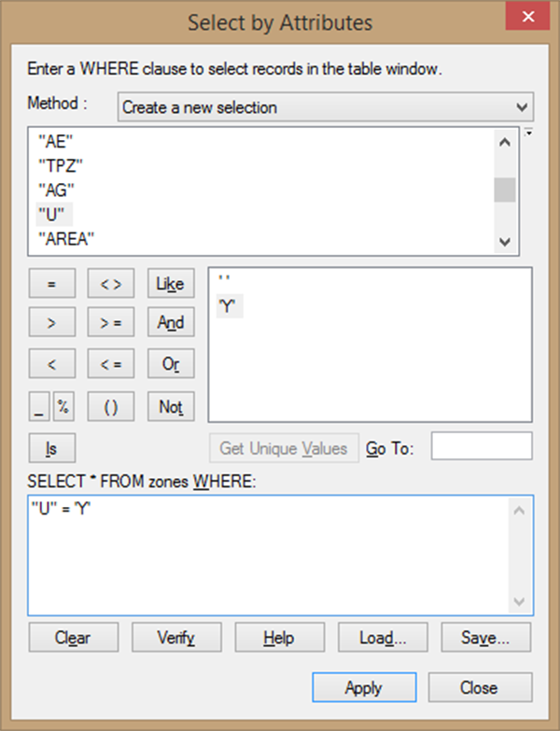The image size is (560, 731).
Task: Select the "TPZ" field
Action: pos(61,165)
